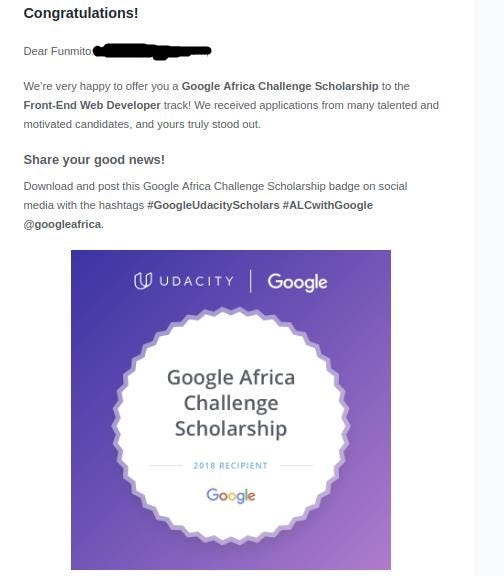The width and height of the screenshot is (504, 576).
Task: Click the UDACITY wordmark text
Action: [x=197, y=281]
